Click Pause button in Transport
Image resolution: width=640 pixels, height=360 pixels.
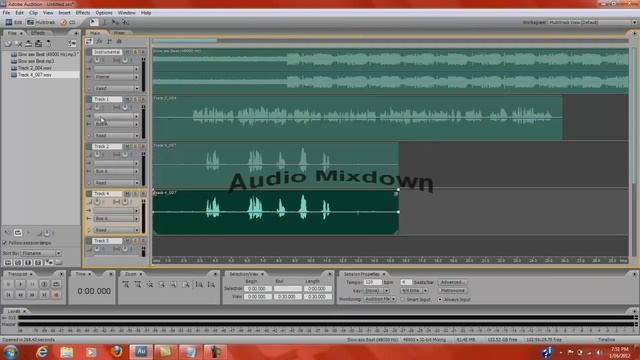coord(32,284)
